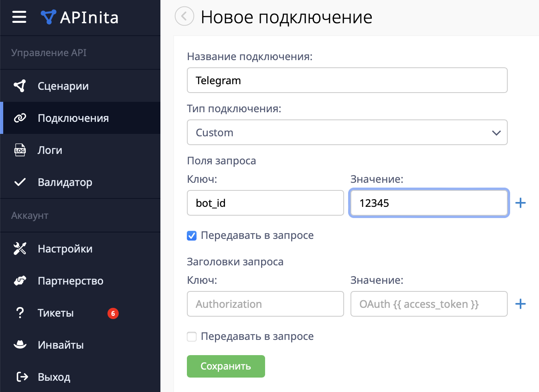Click the APInita logo icon
Viewport: 539px width, 392px height.
point(48,17)
